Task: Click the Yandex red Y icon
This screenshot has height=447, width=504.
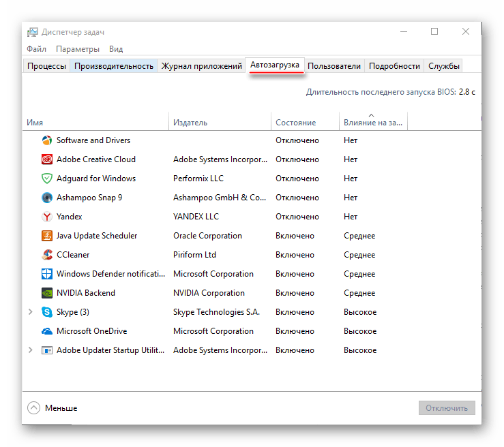Action: click(47, 217)
